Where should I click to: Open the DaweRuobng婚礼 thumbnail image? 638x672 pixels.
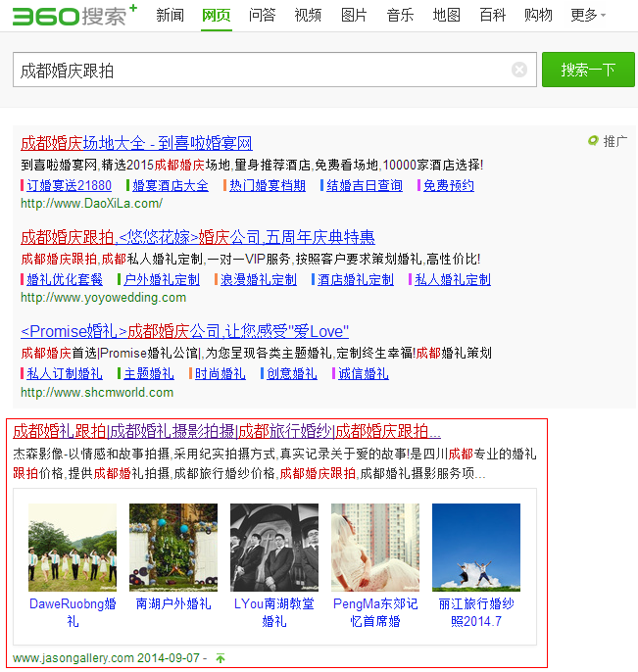(73, 547)
